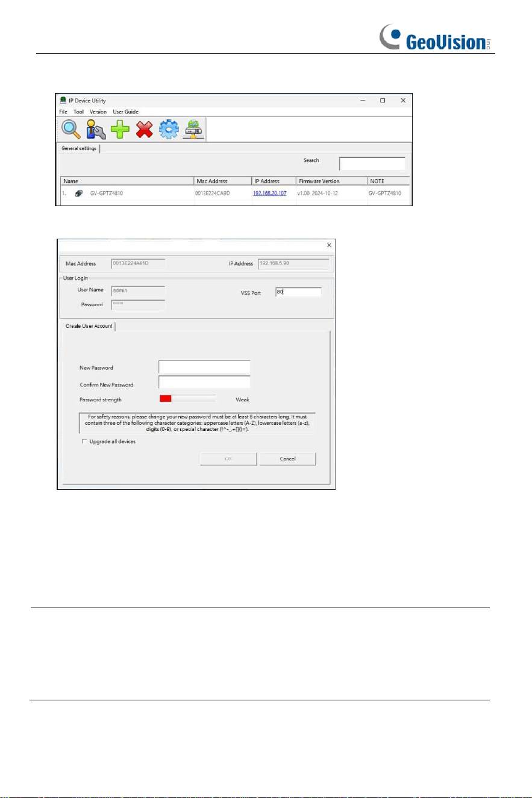
Task: Click the red X delete device icon
Action: point(145,129)
